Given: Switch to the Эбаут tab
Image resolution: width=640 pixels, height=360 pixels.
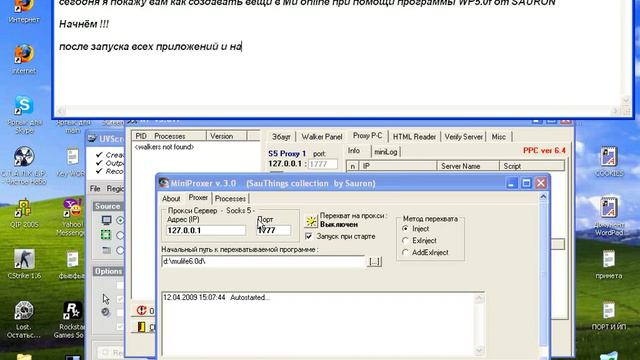Looking at the screenshot, I should (x=281, y=137).
